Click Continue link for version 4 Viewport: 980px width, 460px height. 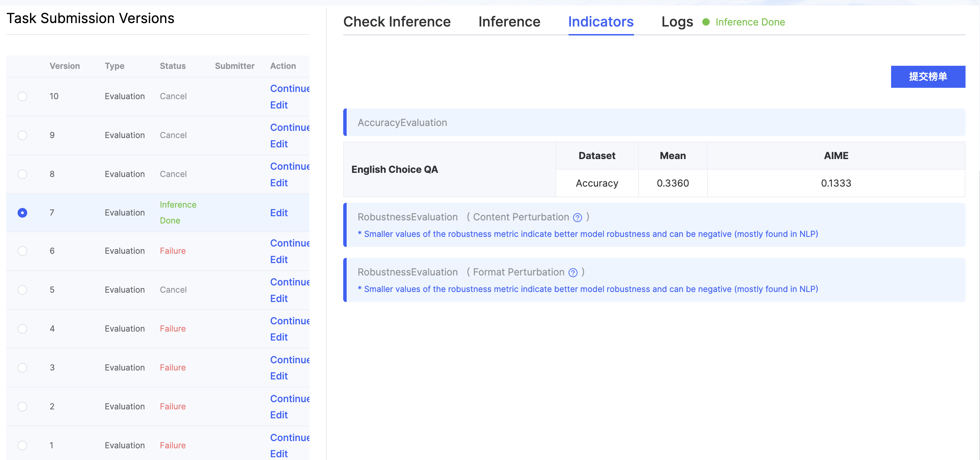tap(289, 321)
